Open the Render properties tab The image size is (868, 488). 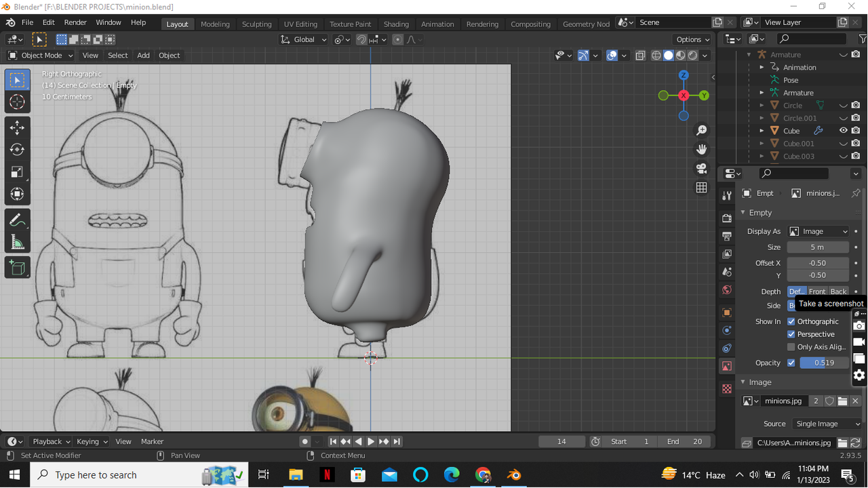pyautogui.click(x=727, y=218)
